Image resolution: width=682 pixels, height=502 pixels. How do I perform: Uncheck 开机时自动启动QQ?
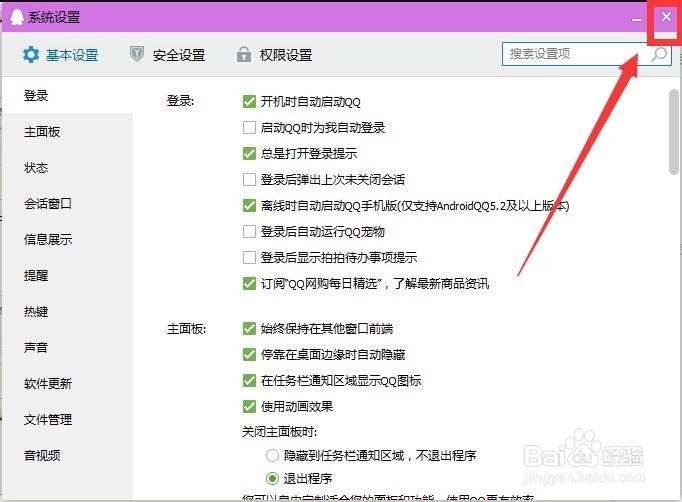point(249,102)
